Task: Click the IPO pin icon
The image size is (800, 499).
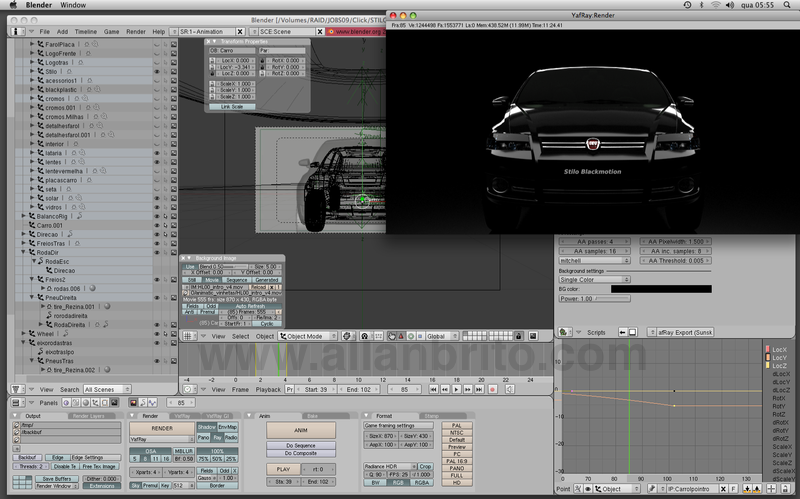Action: pyautogui.click(x=652, y=489)
